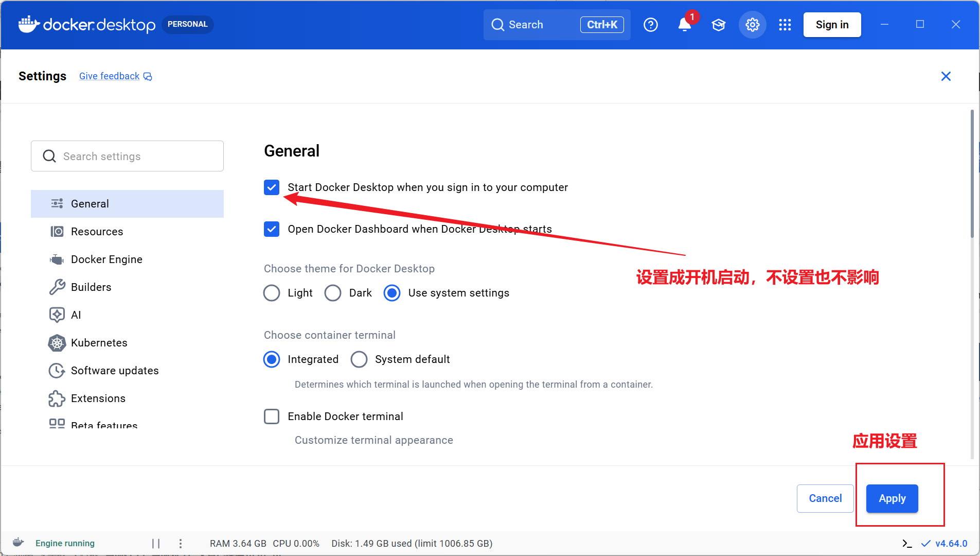Open the engine three-dot menu

point(181,543)
